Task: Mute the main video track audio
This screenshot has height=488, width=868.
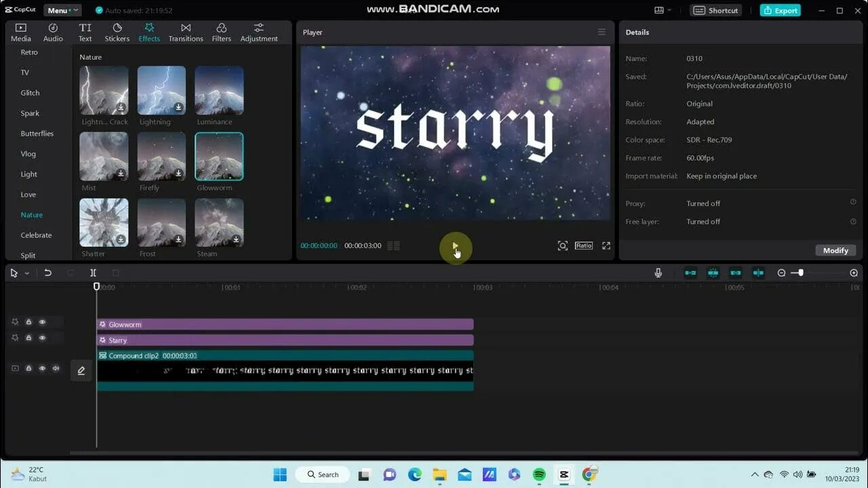Action: click(56, 368)
